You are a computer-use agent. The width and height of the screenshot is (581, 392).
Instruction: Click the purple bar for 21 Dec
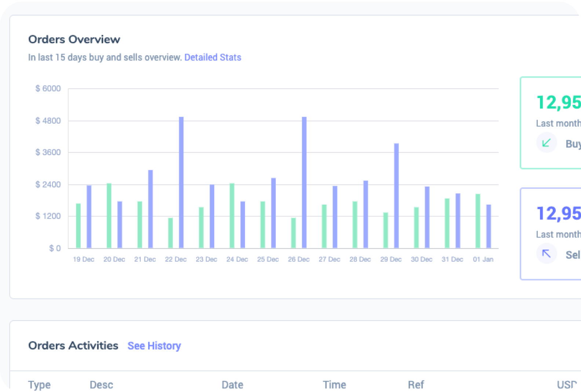click(150, 209)
